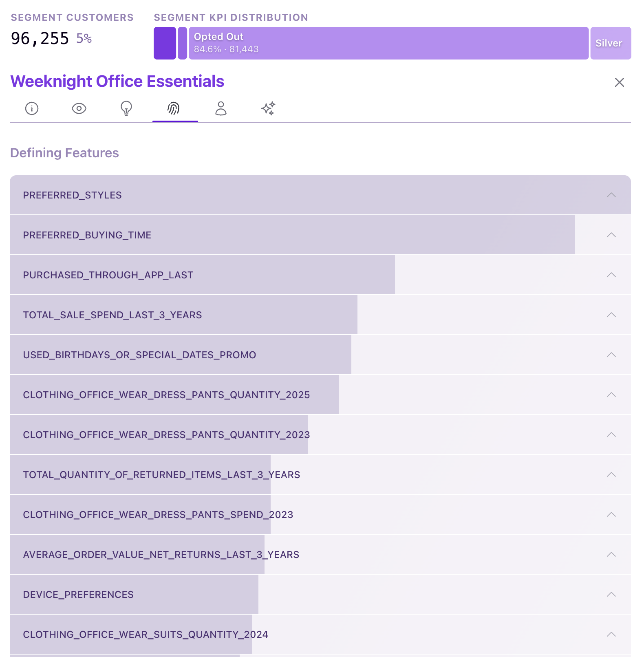This screenshot has height=657, width=644.
Task: Collapse the TOTAL_SALE_SPEND_LAST_3_YEARS chevron
Action: click(611, 315)
